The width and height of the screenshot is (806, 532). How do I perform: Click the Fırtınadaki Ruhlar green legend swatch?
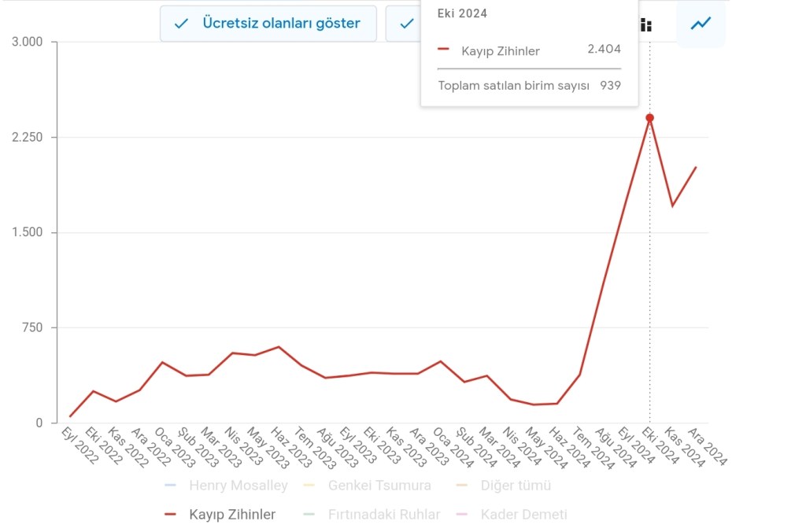(x=309, y=515)
